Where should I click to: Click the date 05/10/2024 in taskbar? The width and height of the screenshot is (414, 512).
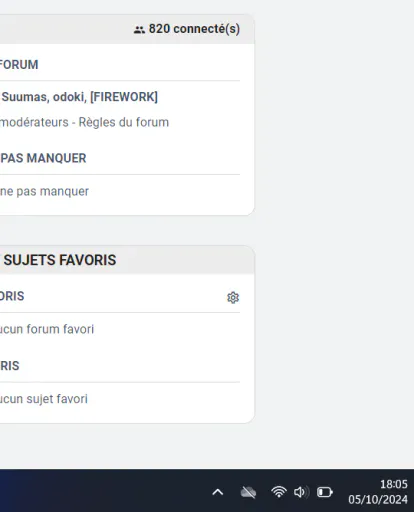tap(378, 499)
